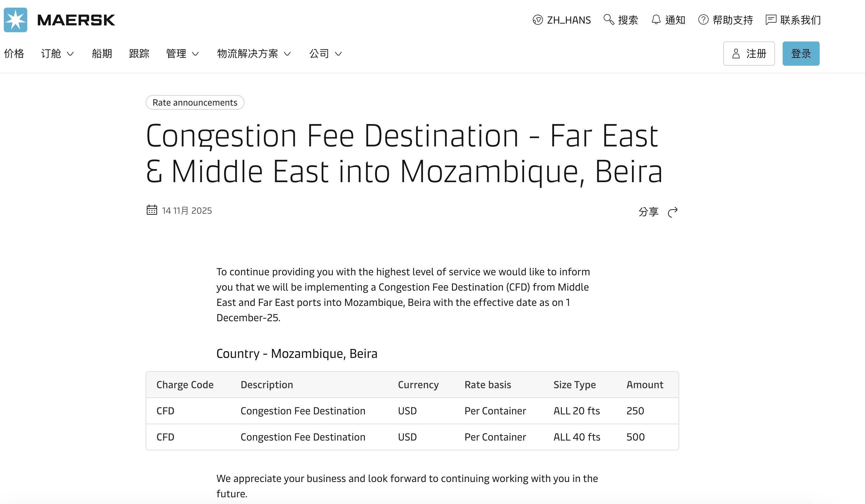Click the Maersk star logo icon
The image size is (865, 504).
[x=15, y=20]
